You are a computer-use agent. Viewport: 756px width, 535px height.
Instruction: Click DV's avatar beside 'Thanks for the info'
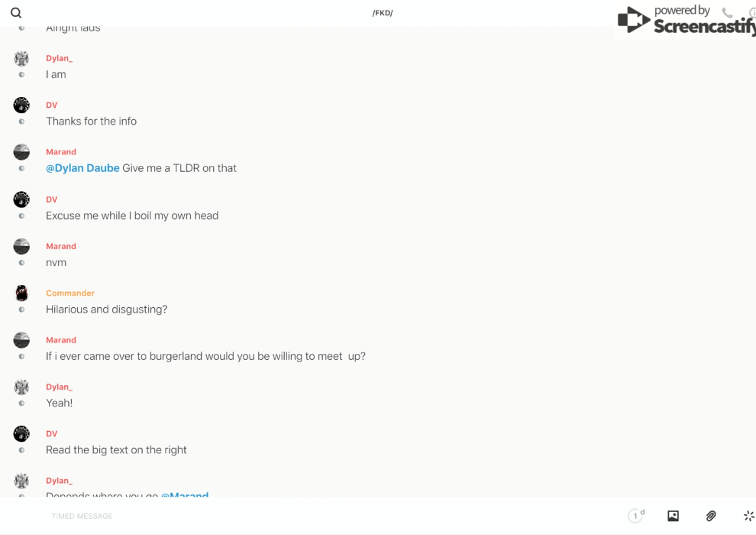pos(21,105)
